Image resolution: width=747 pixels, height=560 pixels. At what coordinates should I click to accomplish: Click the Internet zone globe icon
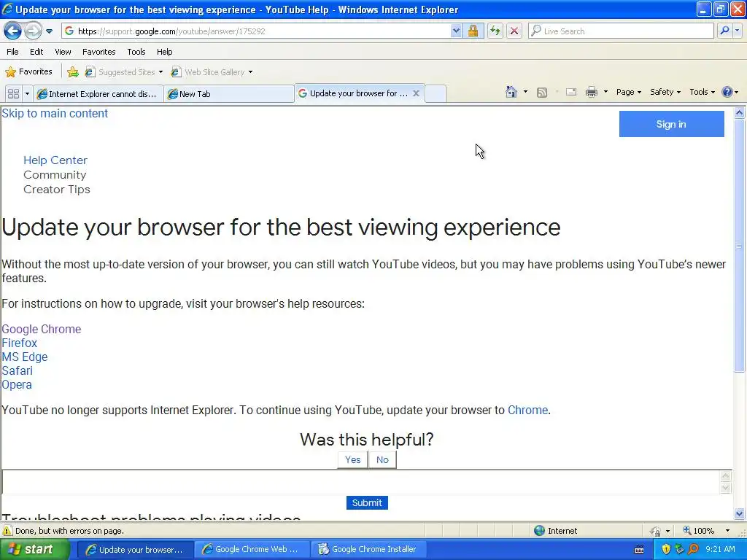point(539,531)
